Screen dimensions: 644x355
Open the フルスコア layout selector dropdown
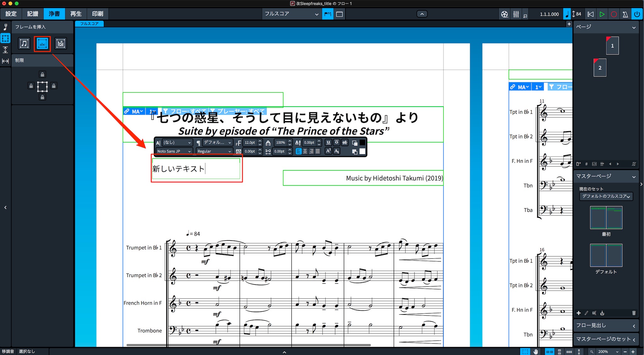(291, 14)
